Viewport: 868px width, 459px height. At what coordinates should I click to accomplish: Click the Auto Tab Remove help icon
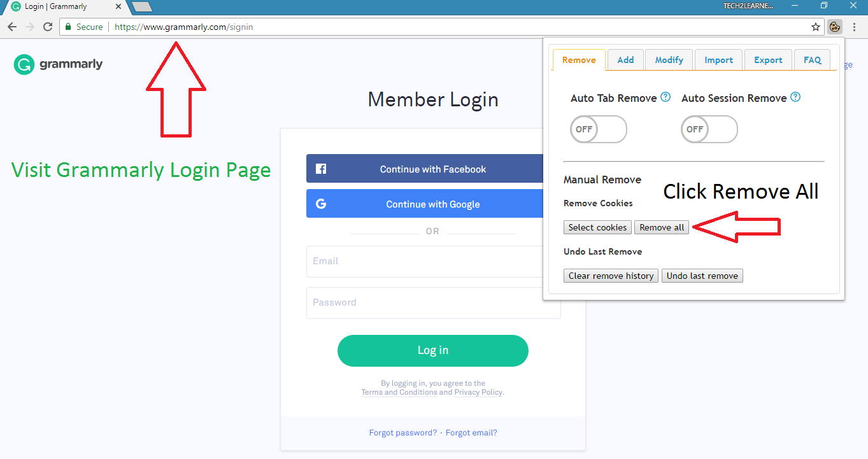pyautogui.click(x=665, y=97)
